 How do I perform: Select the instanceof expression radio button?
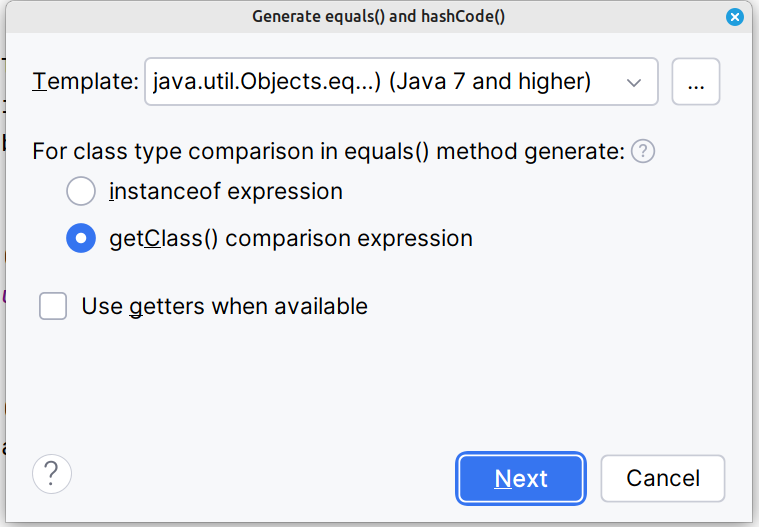click(x=81, y=191)
